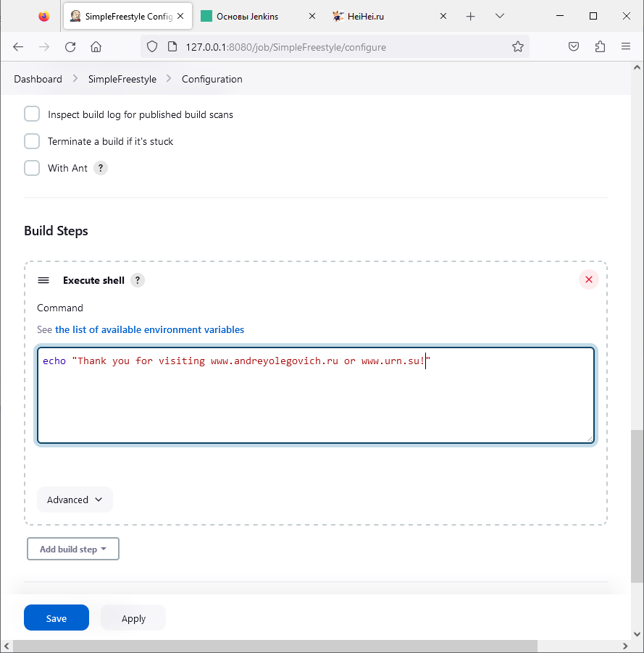Click the vertical scrollbar up arrow
This screenshot has width=644, height=653.
pyautogui.click(x=637, y=67)
